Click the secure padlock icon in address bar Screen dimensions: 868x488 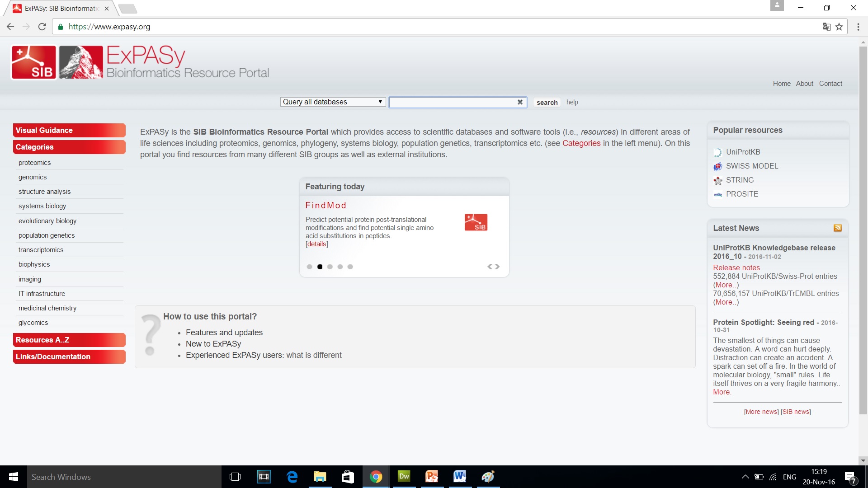pos(61,27)
